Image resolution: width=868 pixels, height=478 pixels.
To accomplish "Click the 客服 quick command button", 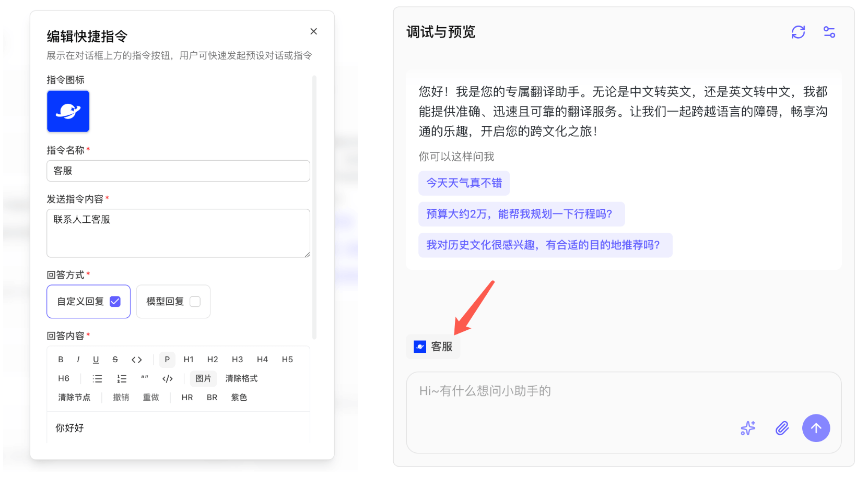I will click(433, 347).
